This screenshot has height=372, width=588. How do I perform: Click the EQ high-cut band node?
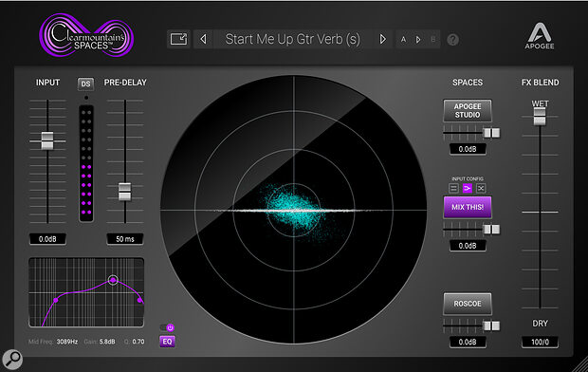coord(139,300)
